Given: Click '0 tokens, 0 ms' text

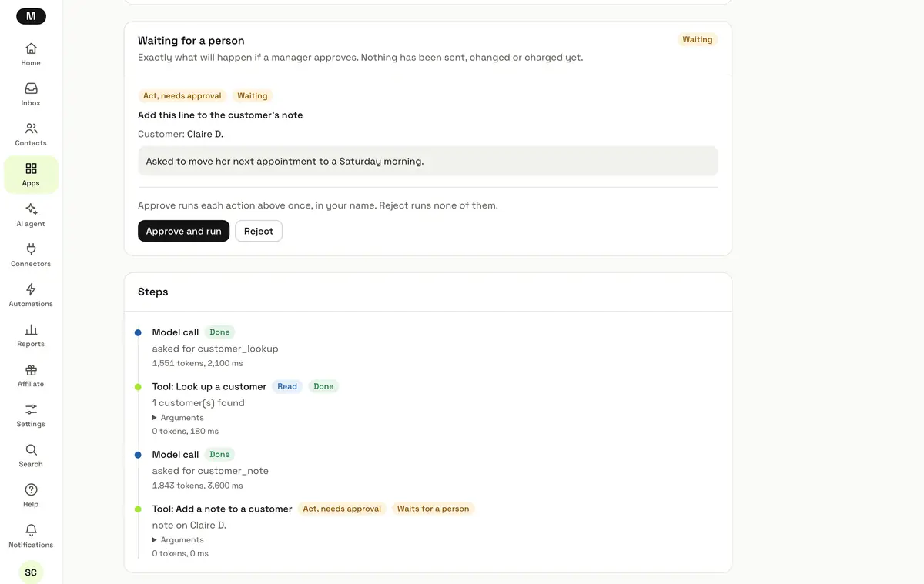Looking at the screenshot, I should 180,553.
